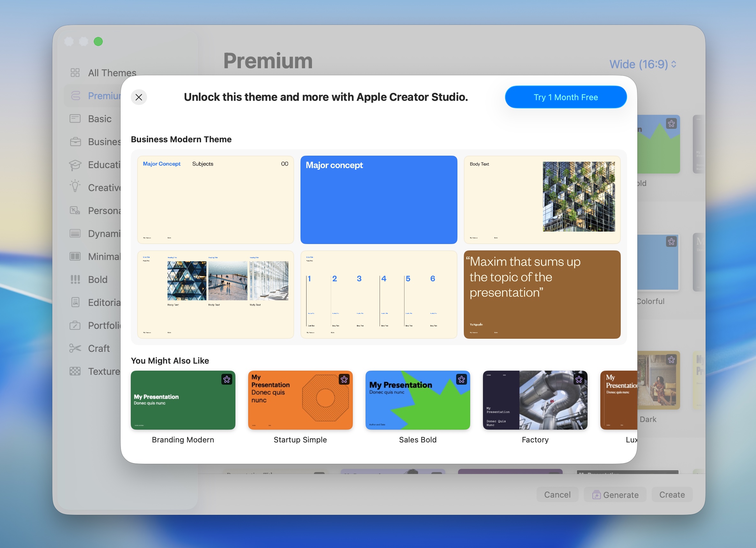Open the Factory theme thumbnail
This screenshot has width=756, height=548.
pyautogui.click(x=535, y=400)
